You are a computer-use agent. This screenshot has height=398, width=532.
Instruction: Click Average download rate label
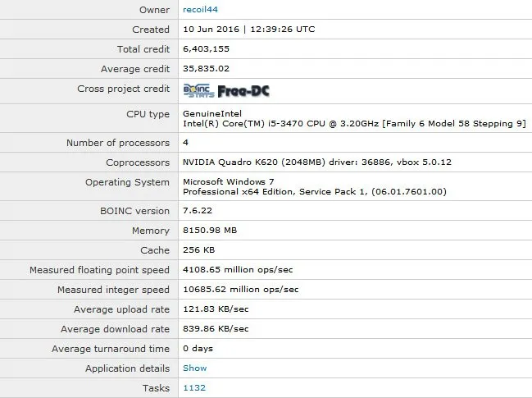(x=115, y=329)
